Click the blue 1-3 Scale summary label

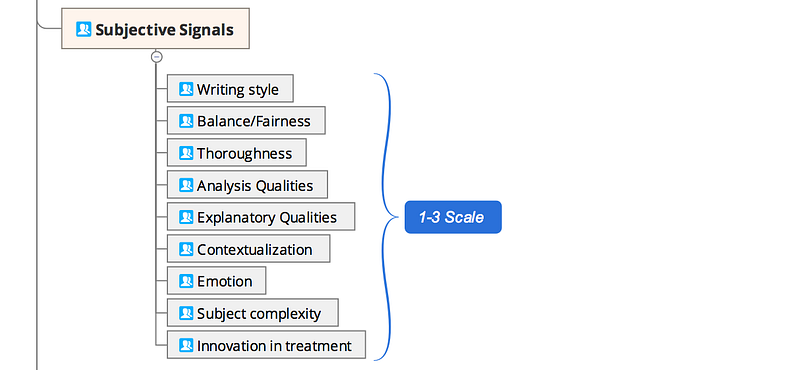453,217
